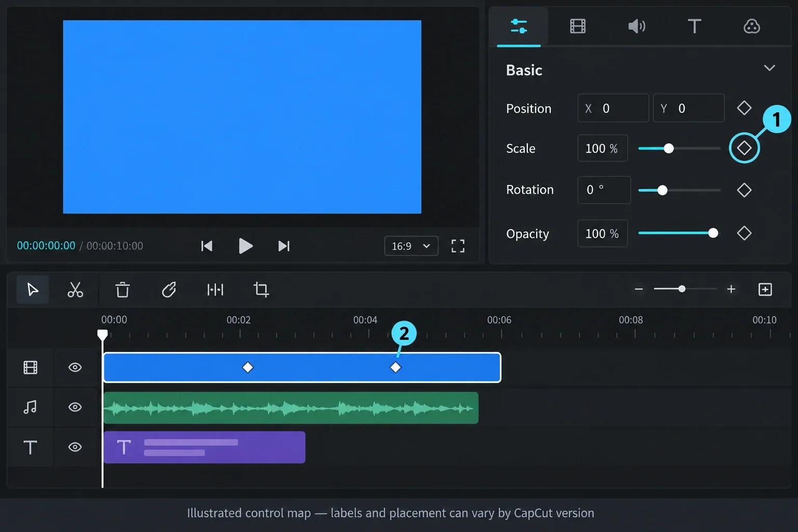Click the video track filmstrip icon

point(30,367)
